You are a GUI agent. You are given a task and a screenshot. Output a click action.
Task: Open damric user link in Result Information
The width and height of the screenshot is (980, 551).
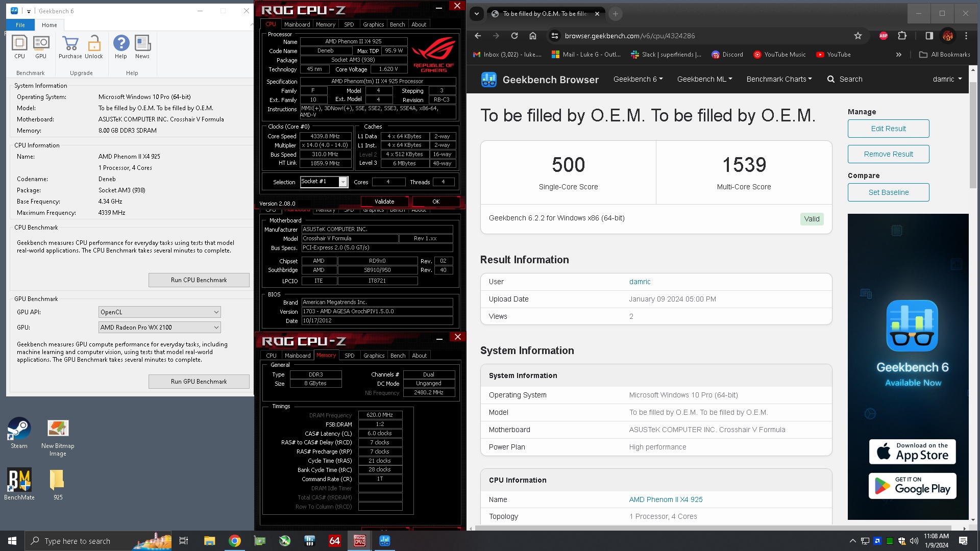[x=640, y=282]
